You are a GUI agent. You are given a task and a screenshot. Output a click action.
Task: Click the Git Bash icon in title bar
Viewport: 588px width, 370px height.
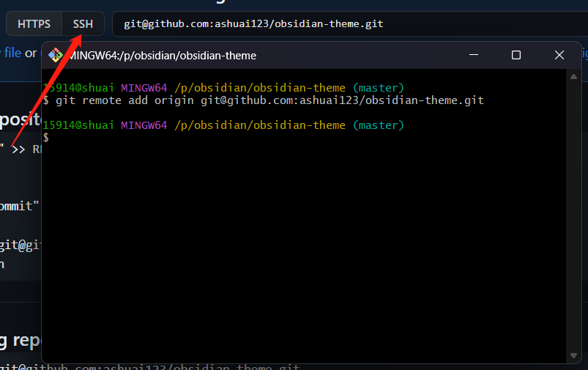point(56,55)
